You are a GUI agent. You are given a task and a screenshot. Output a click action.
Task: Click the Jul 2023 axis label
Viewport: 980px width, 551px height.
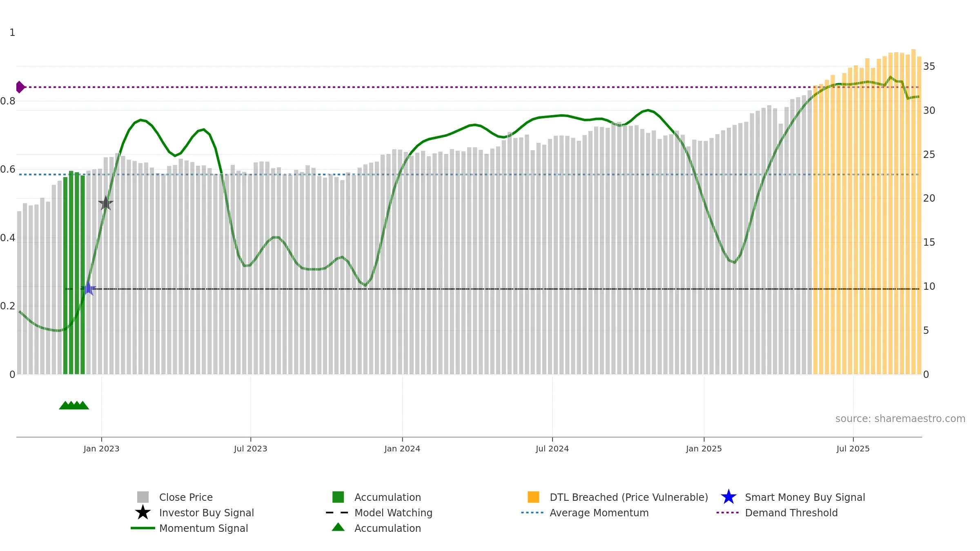click(x=250, y=449)
